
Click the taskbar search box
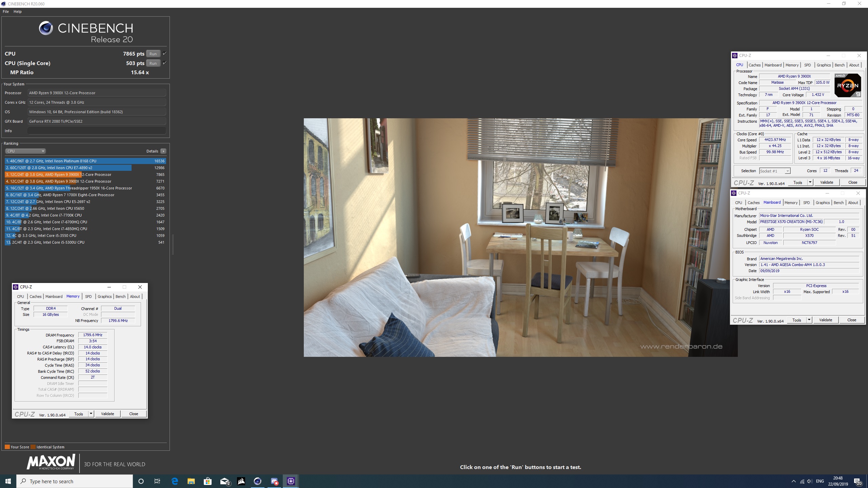point(75,481)
